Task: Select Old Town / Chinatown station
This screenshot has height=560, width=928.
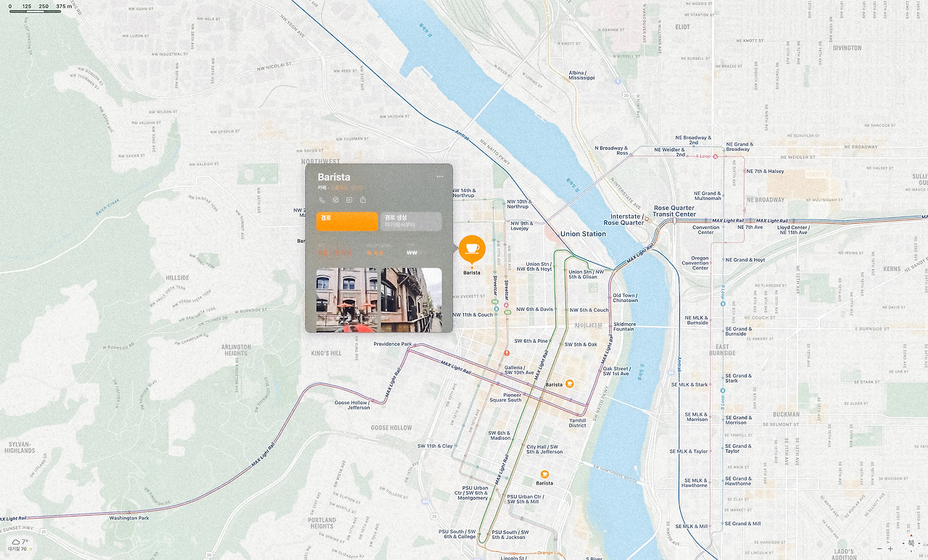Action: point(625,298)
